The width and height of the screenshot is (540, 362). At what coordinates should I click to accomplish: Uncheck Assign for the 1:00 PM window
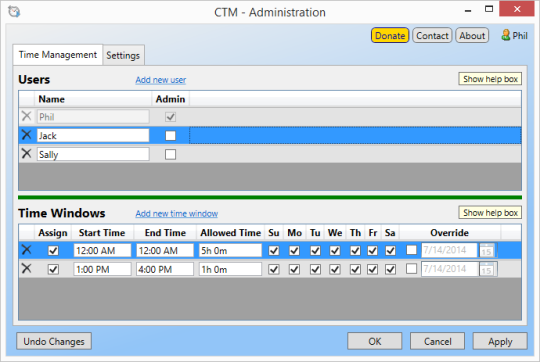tap(53, 269)
